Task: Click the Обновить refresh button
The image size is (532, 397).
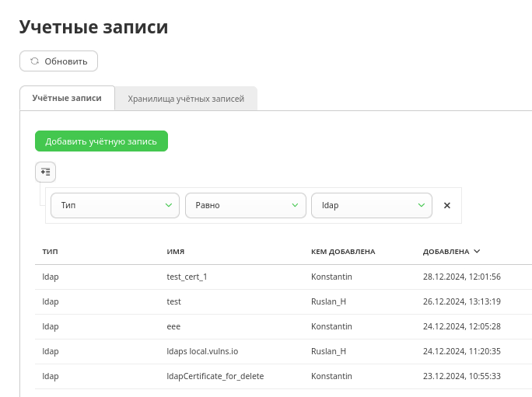Action: pyautogui.click(x=58, y=61)
